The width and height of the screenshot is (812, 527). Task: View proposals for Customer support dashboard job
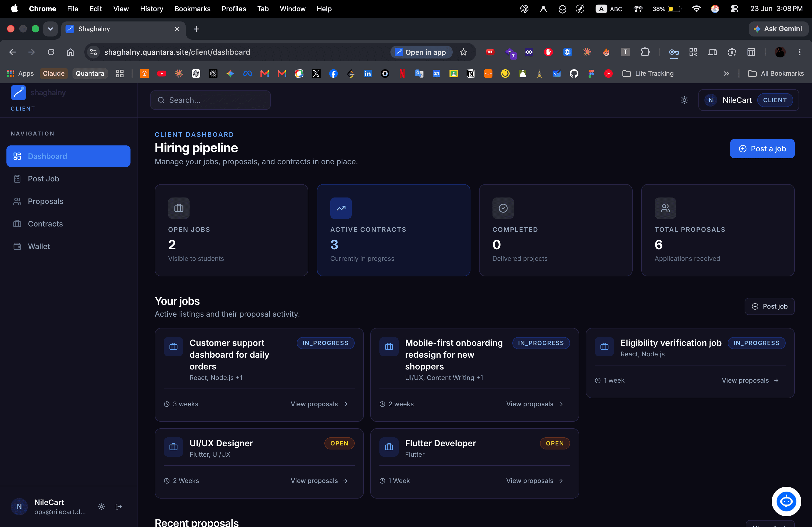pyautogui.click(x=319, y=404)
